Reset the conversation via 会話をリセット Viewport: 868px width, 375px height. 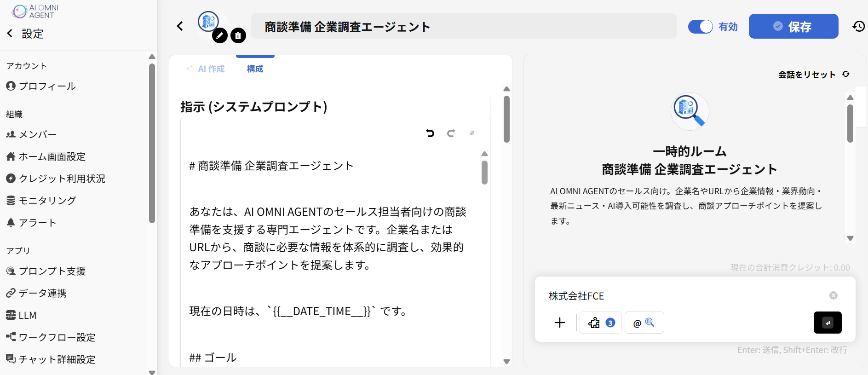tap(806, 74)
